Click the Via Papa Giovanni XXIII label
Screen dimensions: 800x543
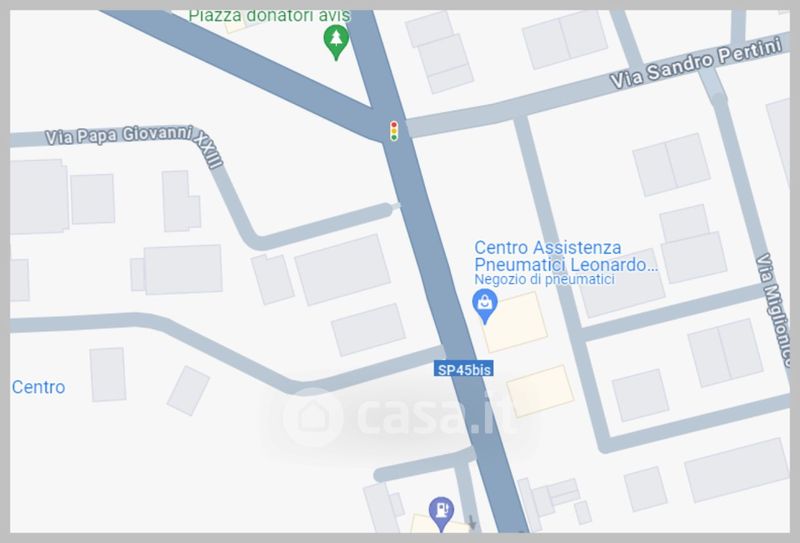[134, 141]
